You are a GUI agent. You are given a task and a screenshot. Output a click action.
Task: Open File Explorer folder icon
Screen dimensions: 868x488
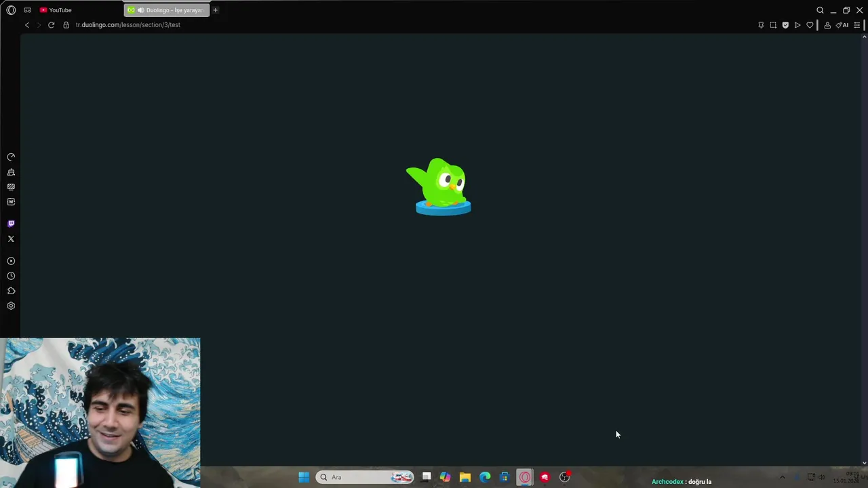(x=465, y=477)
